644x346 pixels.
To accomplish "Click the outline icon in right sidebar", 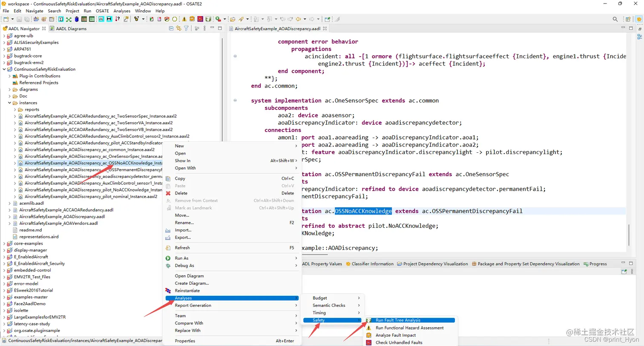I will point(639,37).
